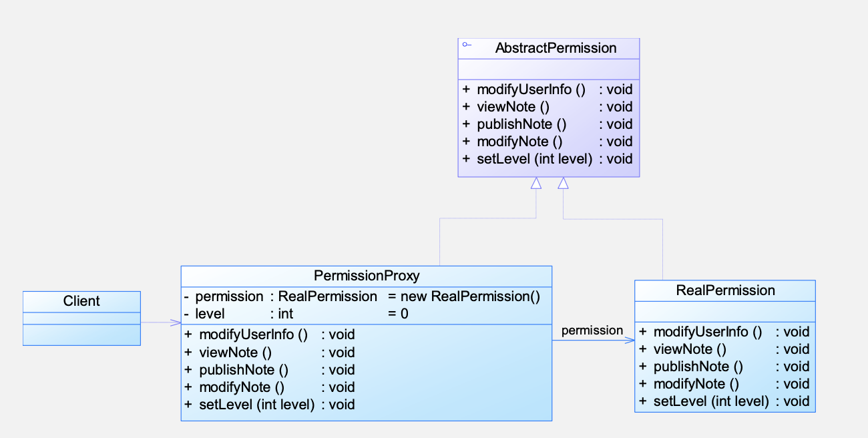
Task: Click the interface lollipop icon on AbstractPermission
Action: 467,44
